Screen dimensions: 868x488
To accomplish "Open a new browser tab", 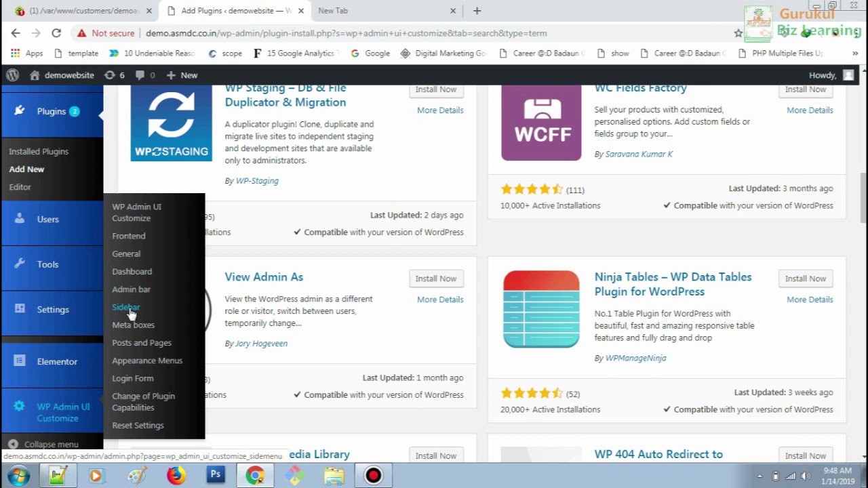I will click(x=477, y=11).
